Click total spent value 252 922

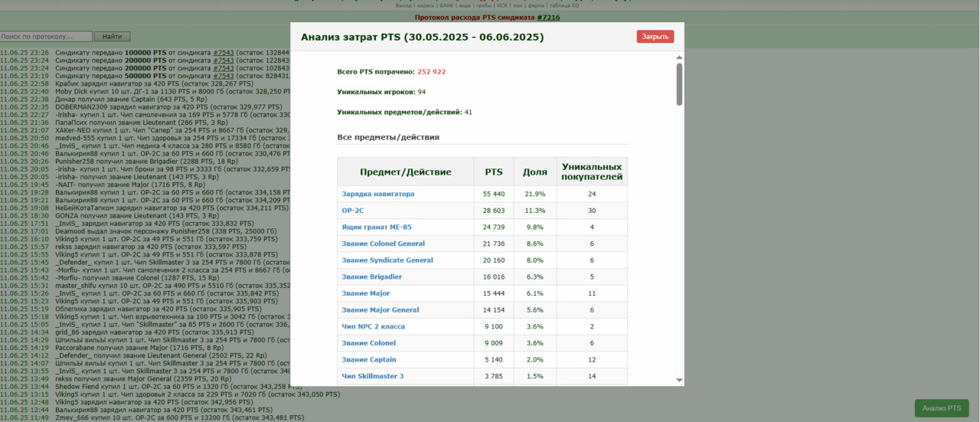click(431, 72)
